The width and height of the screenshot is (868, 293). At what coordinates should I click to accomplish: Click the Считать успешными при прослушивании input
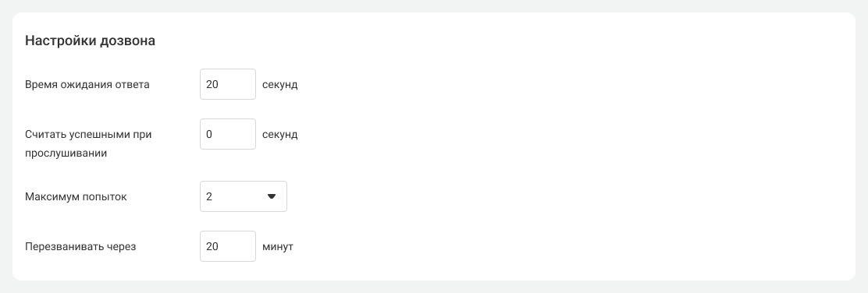pyautogui.click(x=228, y=134)
